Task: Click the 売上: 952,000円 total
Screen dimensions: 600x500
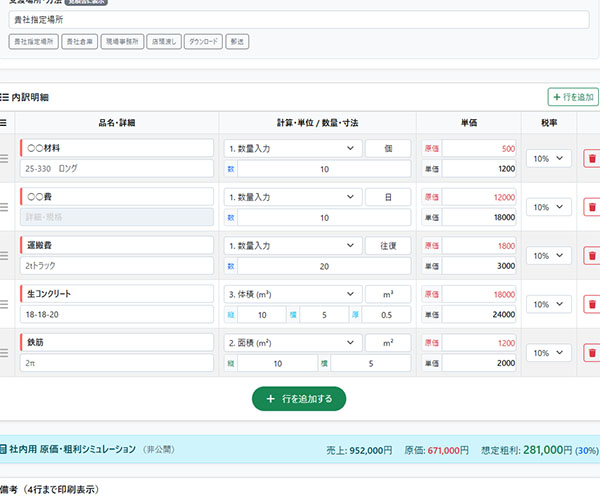Action: coord(359,450)
